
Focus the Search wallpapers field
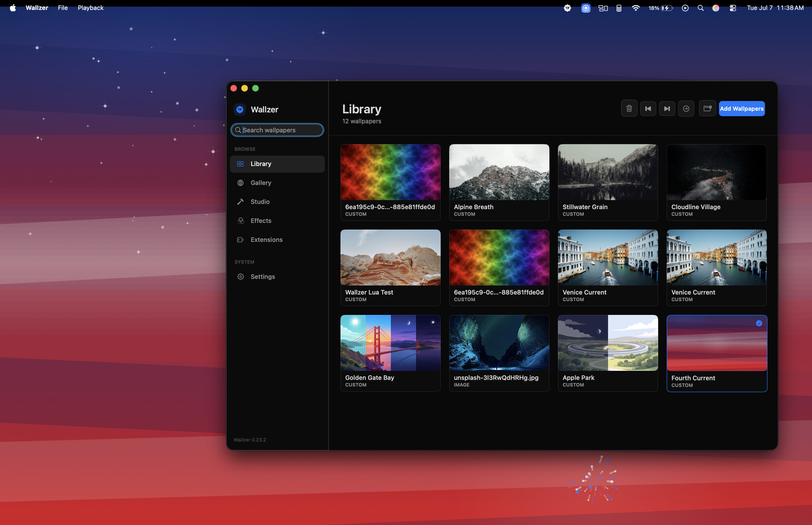[277, 130]
